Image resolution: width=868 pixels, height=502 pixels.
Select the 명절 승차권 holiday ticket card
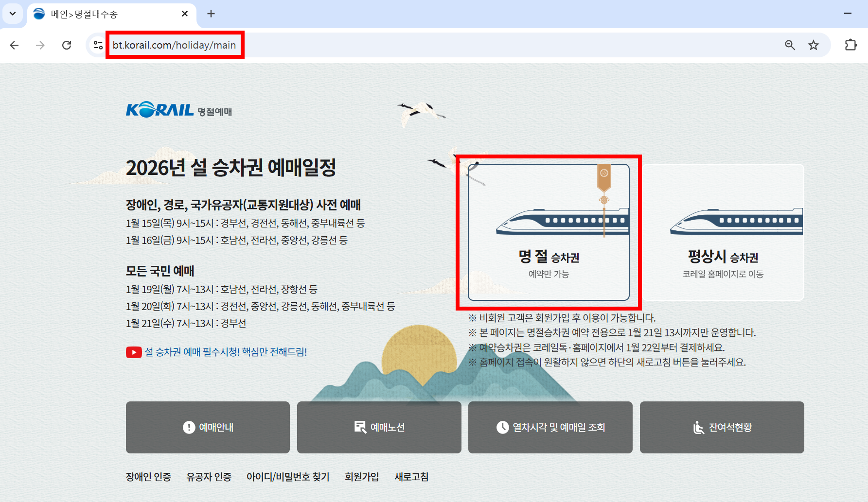tap(549, 232)
